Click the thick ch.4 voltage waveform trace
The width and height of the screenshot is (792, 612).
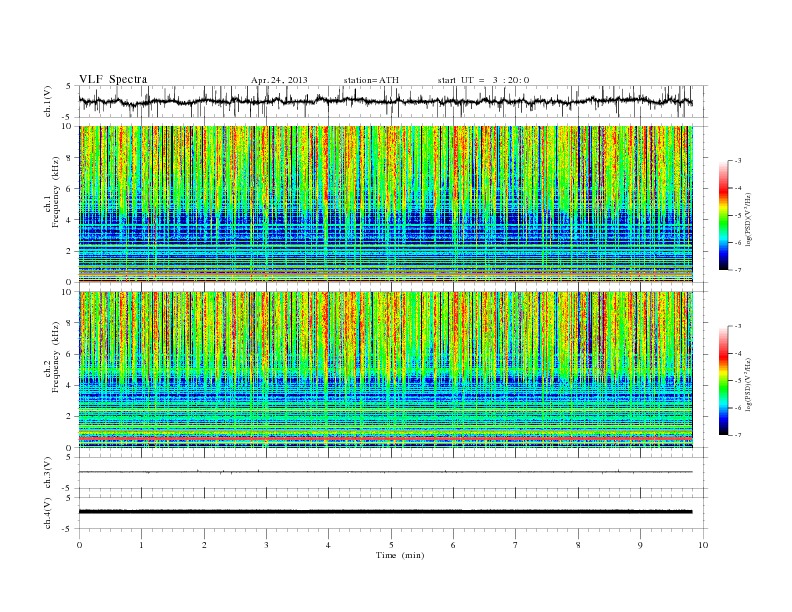[x=386, y=512]
